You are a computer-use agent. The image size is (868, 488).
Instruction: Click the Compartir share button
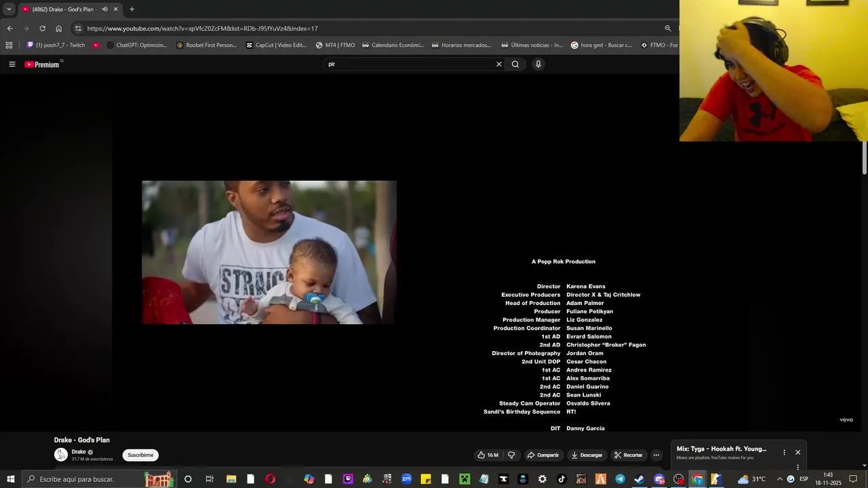(x=543, y=455)
